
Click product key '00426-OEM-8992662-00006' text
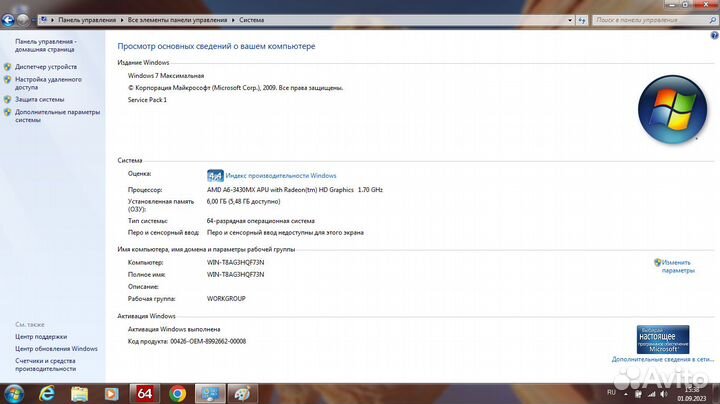[208, 341]
